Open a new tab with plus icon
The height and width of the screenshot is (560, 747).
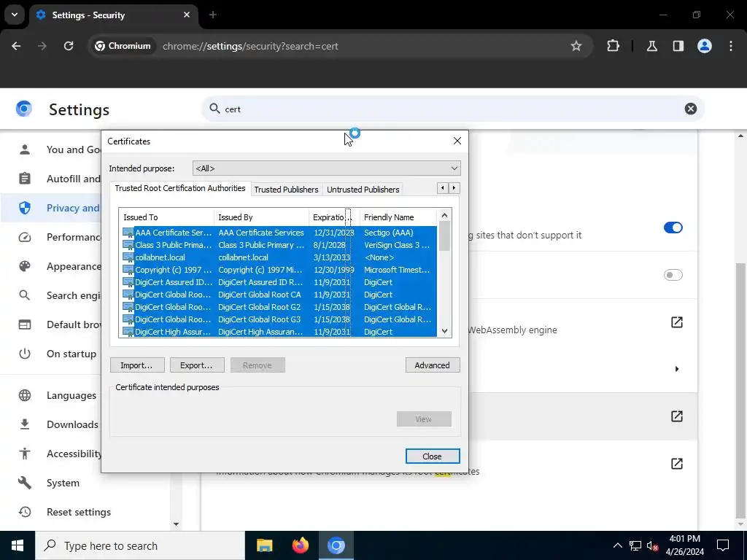[x=213, y=15]
